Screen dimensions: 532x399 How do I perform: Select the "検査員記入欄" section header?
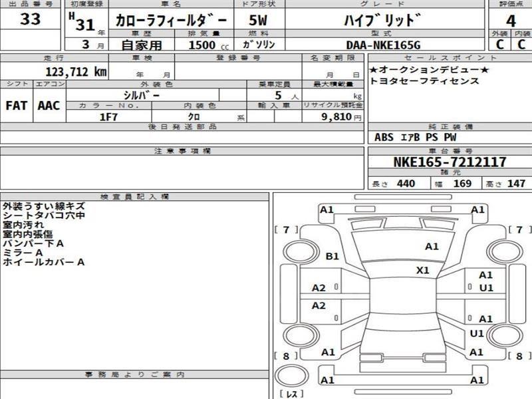[x=134, y=197]
